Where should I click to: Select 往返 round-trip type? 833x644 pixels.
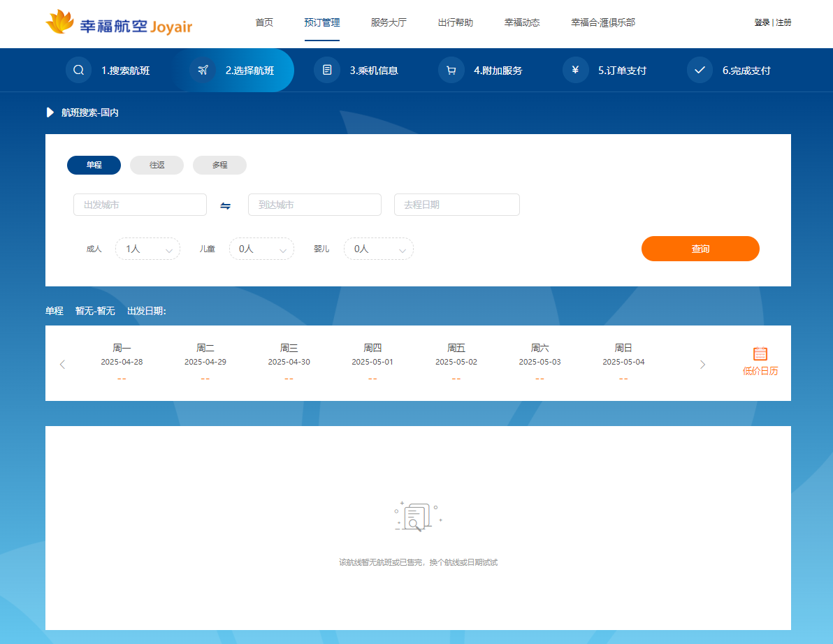[157, 165]
